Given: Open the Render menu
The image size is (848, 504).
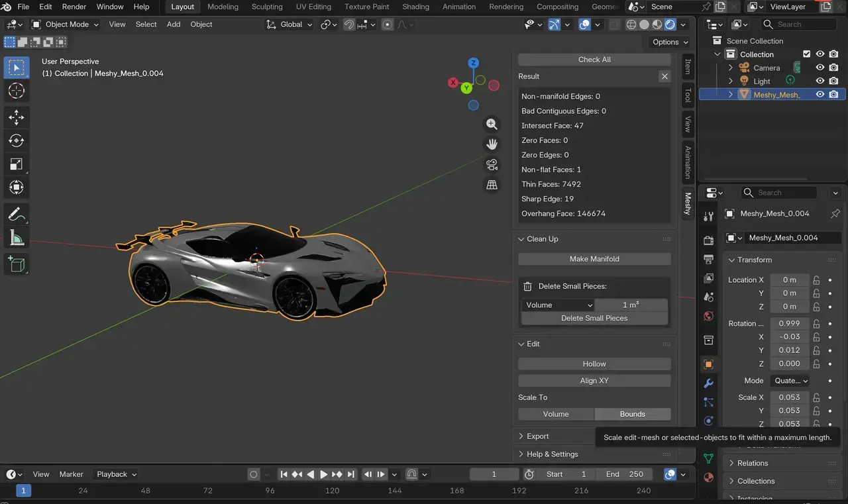Looking at the screenshot, I should [74, 7].
